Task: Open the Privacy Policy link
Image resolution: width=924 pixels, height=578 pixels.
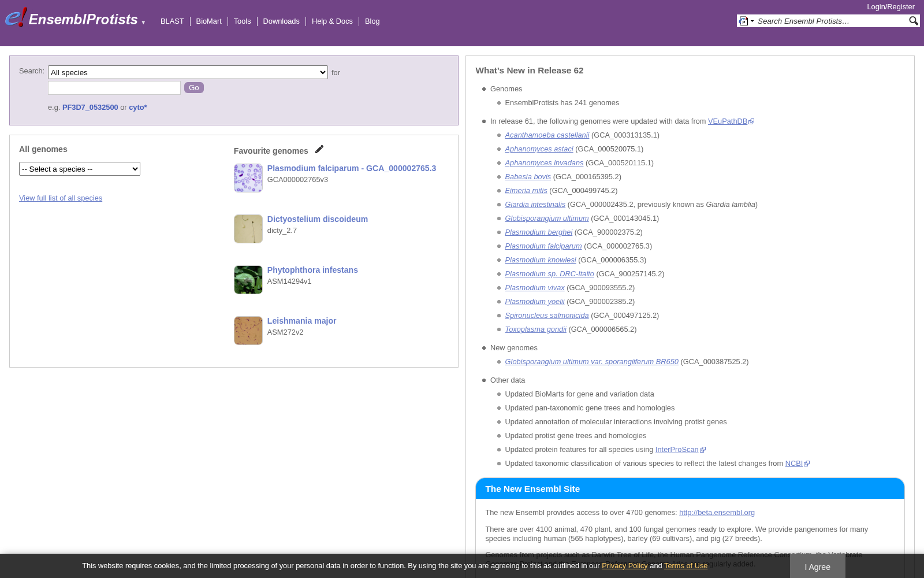Action: tap(625, 566)
